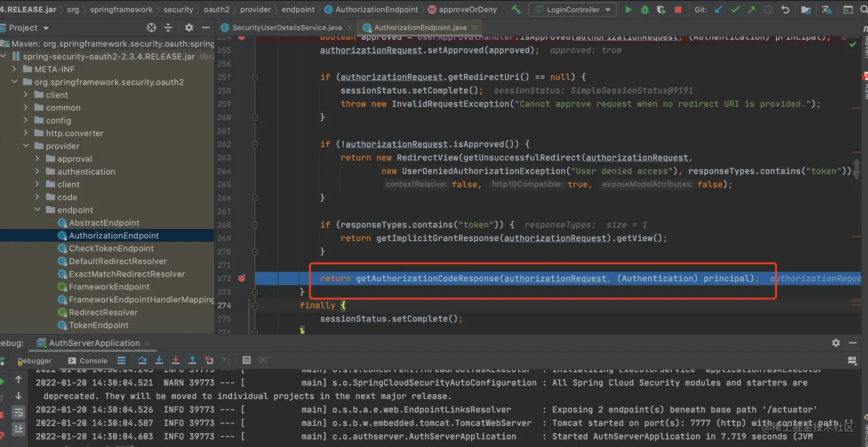Close the SecurityUserDetailsService.java tab

click(x=348, y=28)
